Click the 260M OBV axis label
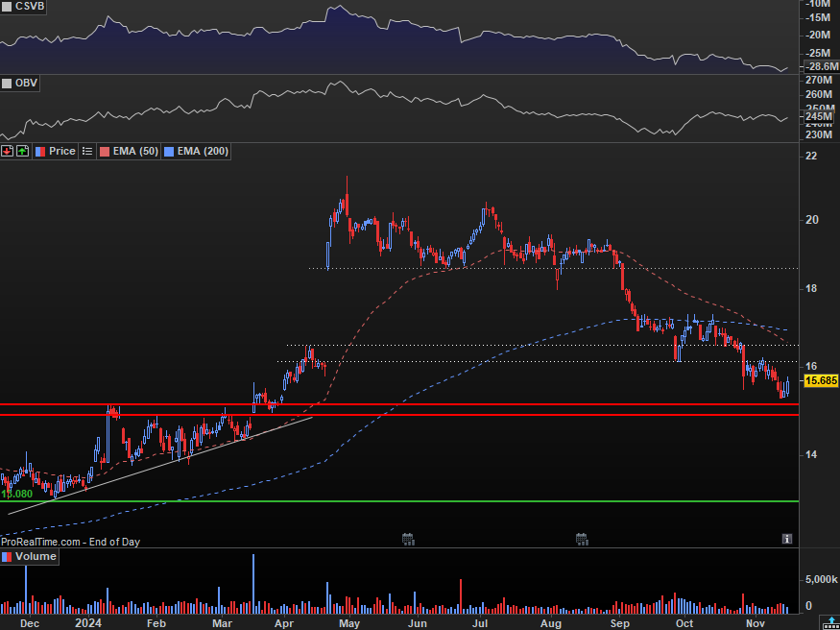 [819, 94]
